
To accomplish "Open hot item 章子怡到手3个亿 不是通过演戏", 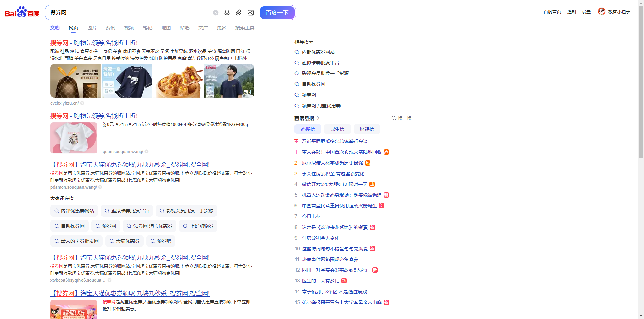I will (334, 292).
